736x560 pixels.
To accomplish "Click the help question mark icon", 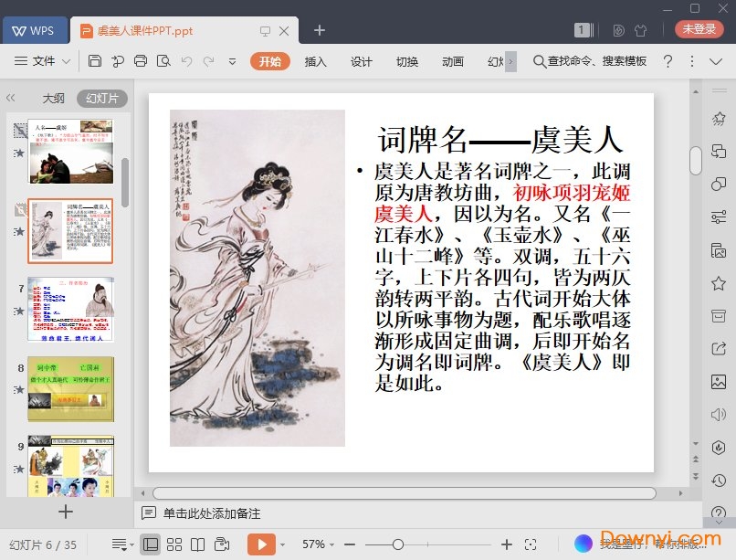I will (668, 61).
